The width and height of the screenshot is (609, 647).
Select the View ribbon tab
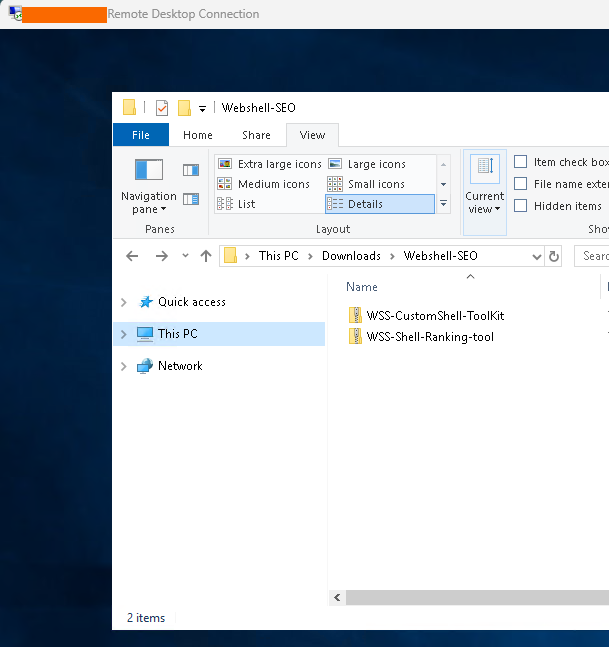[312, 135]
